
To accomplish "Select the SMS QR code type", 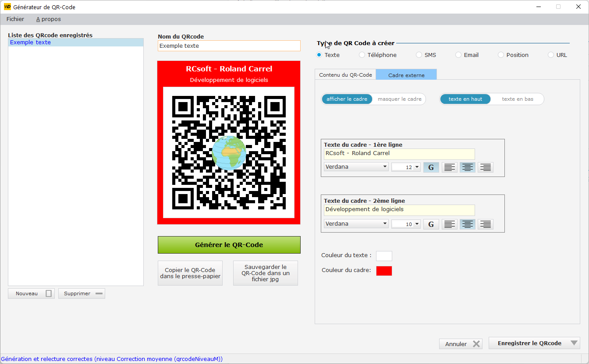I will point(419,55).
